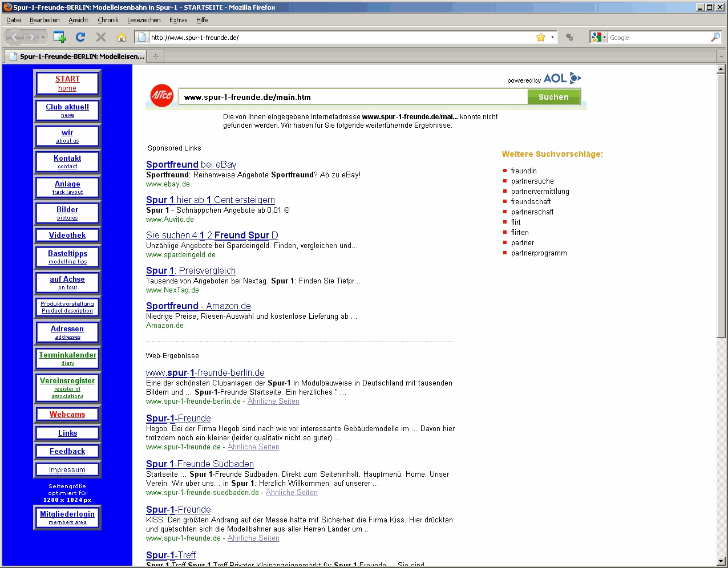This screenshot has height=568, width=728.
Task: Click the freundin search suggestion
Action: [524, 171]
